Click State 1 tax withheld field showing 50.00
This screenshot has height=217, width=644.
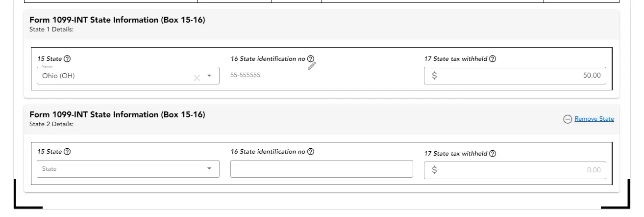tap(515, 76)
